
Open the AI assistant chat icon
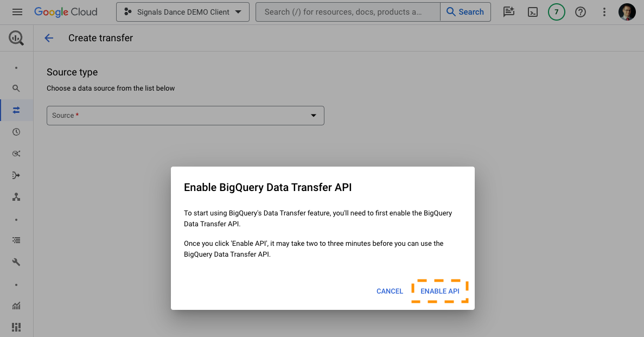(x=509, y=12)
